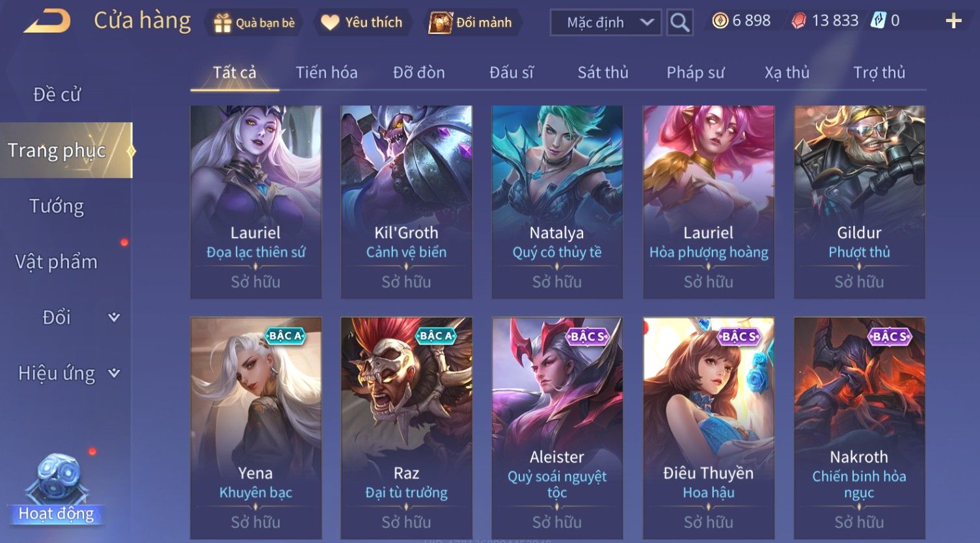Click the Quà bạn bè gift icon

point(223,23)
